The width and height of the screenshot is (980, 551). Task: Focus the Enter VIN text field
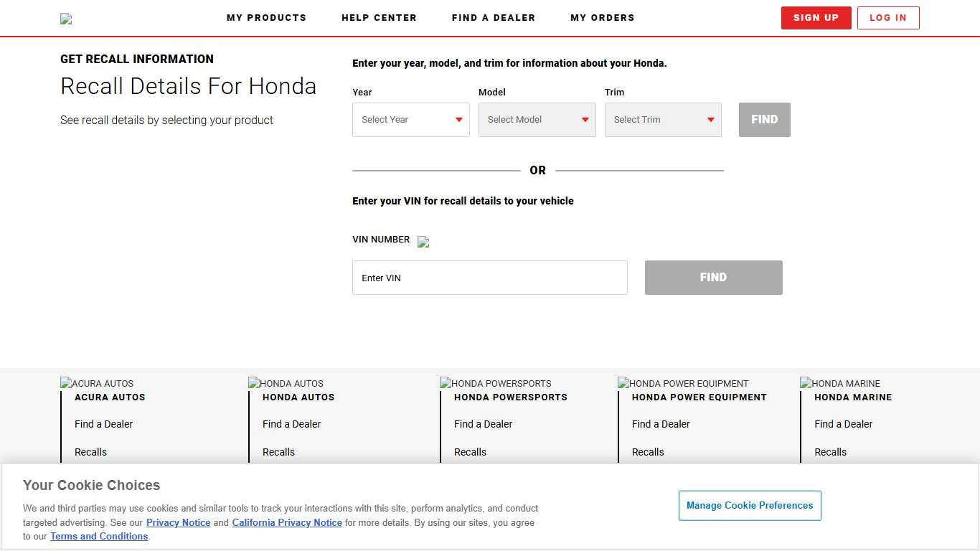pos(489,278)
